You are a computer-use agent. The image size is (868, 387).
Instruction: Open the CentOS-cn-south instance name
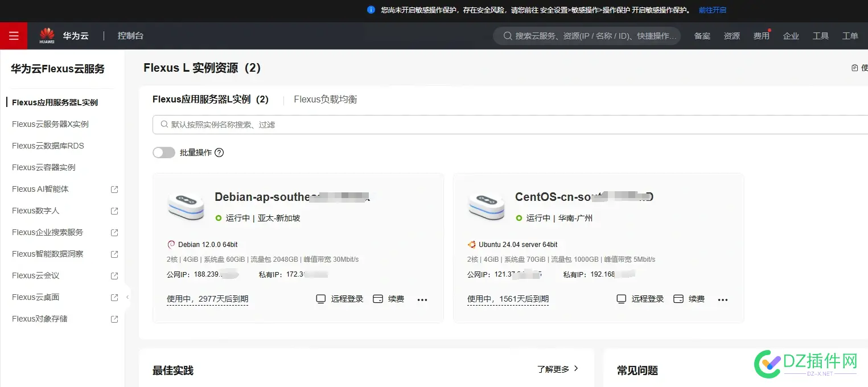(585, 197)
